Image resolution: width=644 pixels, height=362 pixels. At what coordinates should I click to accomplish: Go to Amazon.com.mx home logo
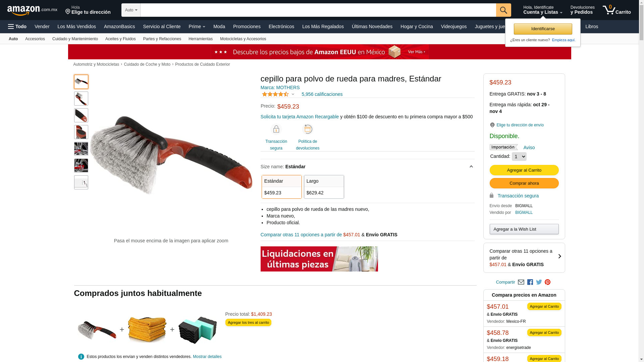(x=32, y=10)
